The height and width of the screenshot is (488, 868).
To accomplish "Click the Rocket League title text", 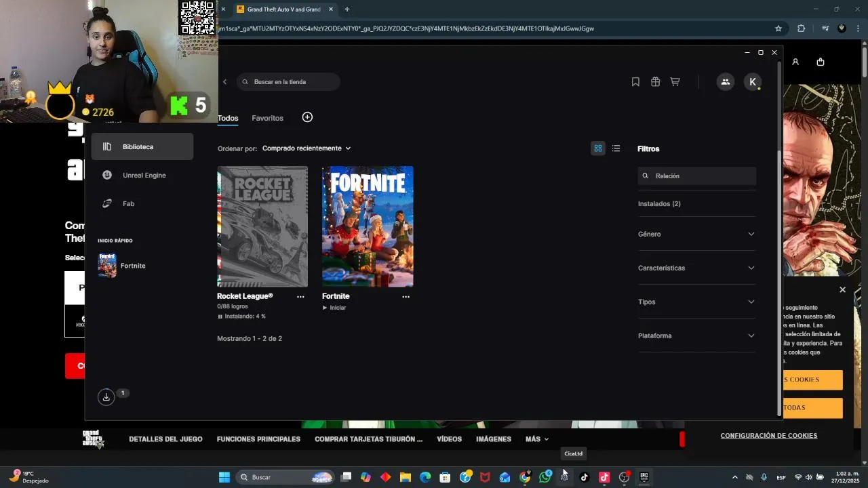I will click(245, 296).
